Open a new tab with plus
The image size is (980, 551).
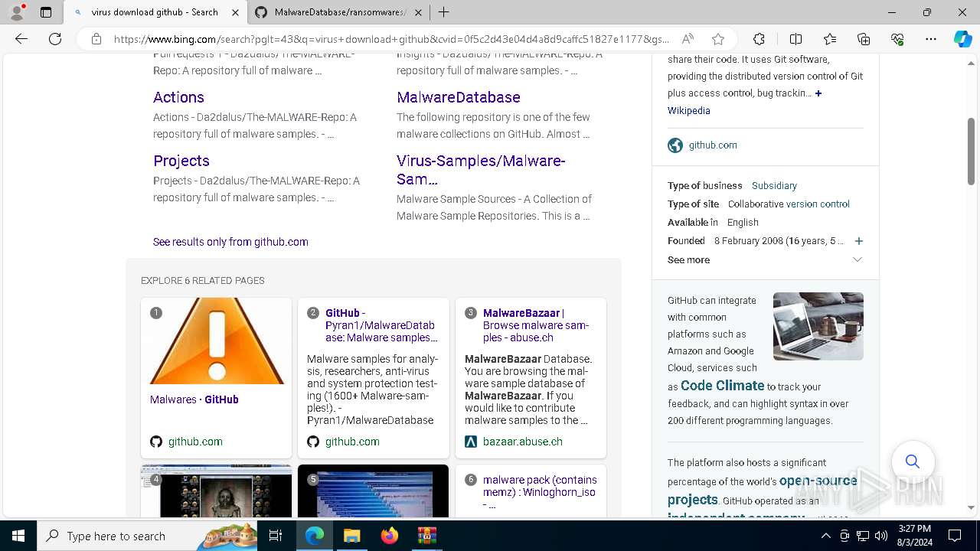tap(443, 12)
